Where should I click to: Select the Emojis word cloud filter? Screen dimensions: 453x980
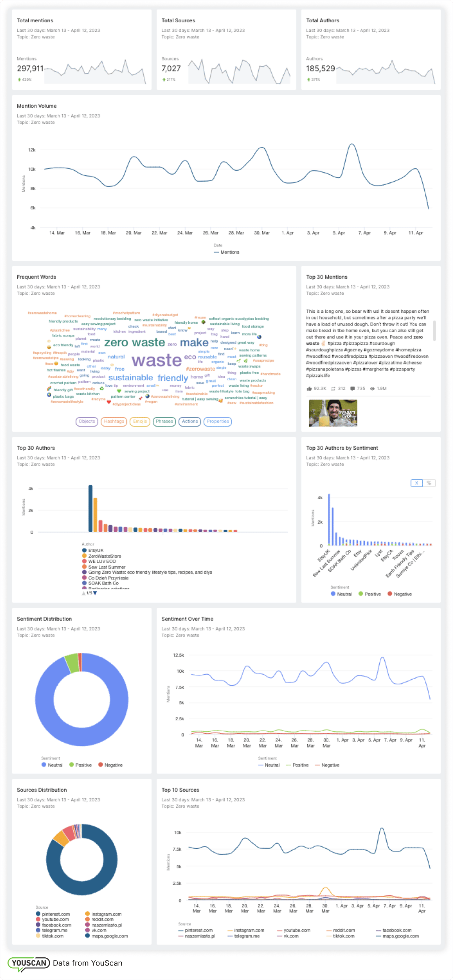(140, 421)
